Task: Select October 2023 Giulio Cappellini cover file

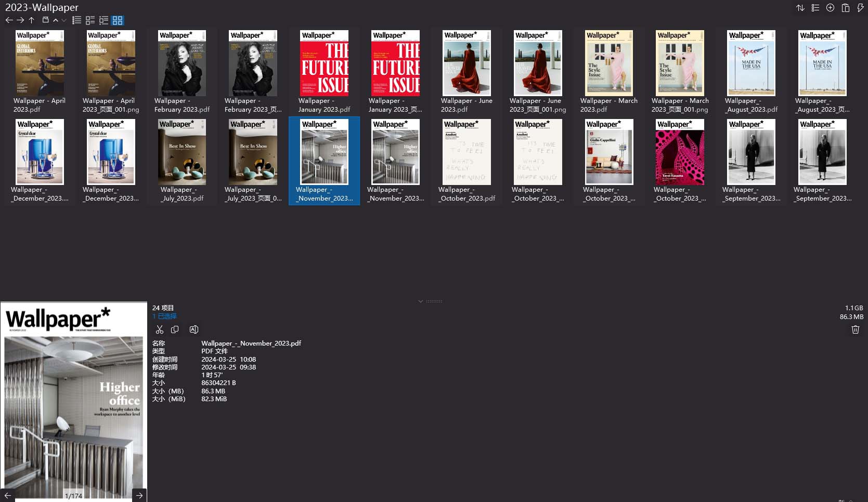Action: (609, 161)
